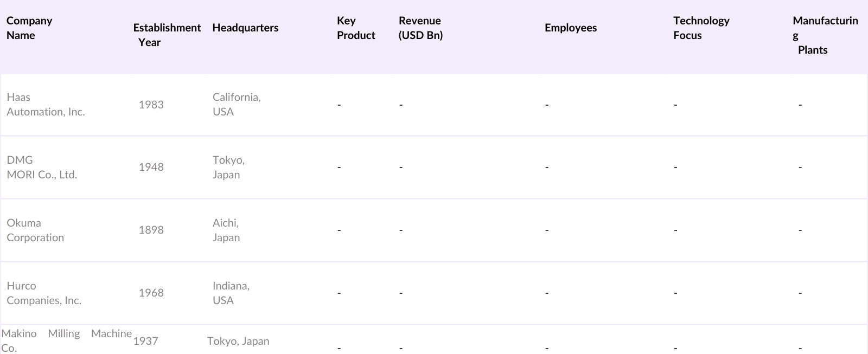Viewport: 868px width, 354px height.
Task: Click the Employees column header
Action: (570, 28)
